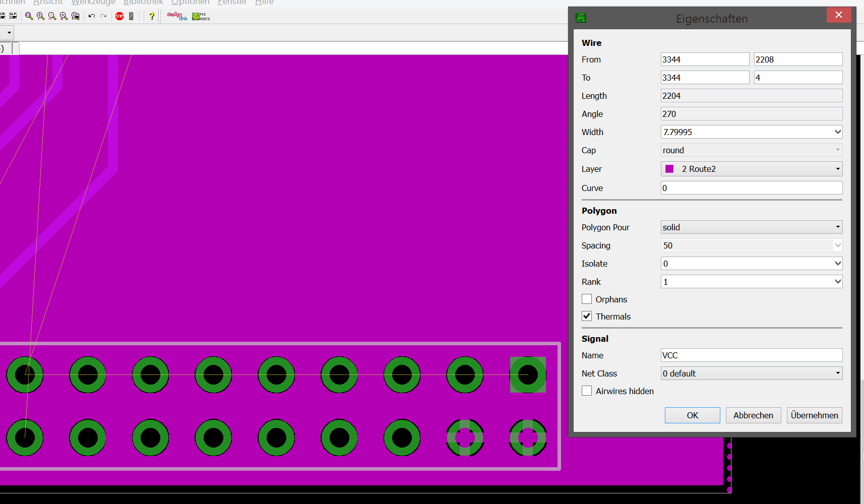Click the Curve input field

[x=752, y=188]
